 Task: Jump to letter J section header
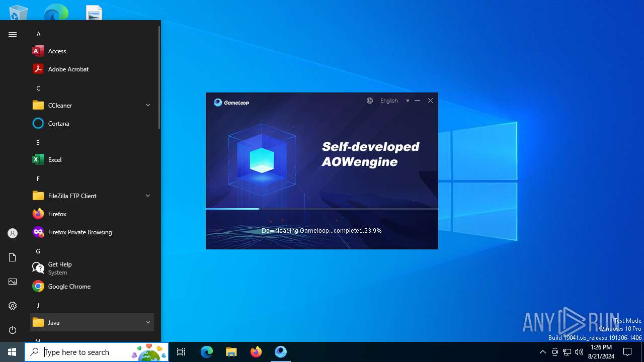click(x=38, y=305)
